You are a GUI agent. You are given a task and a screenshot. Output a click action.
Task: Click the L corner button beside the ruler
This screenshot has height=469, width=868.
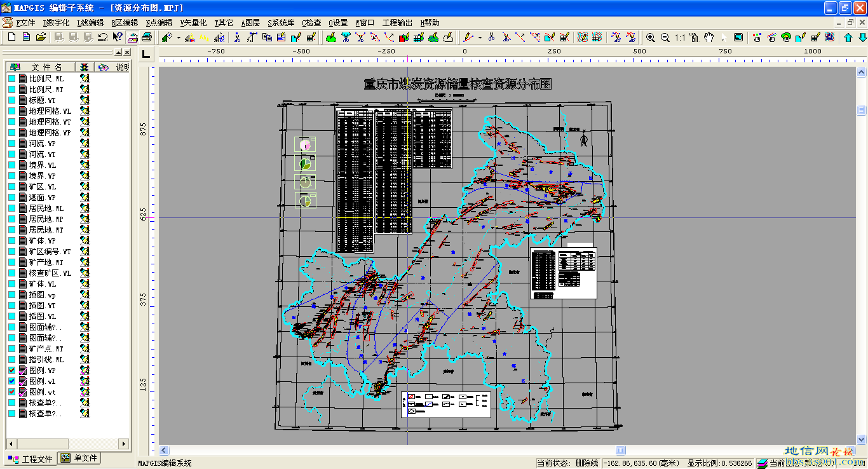(147, 53)
